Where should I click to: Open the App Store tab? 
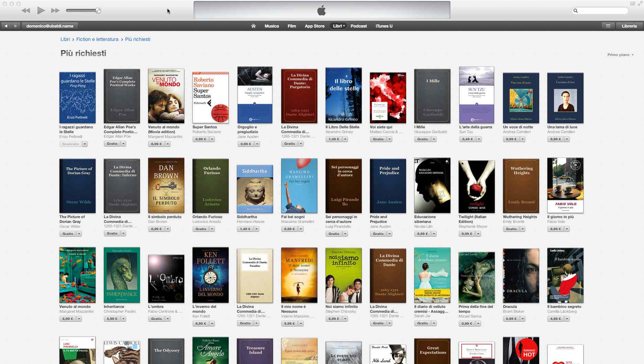pos(315,26)
